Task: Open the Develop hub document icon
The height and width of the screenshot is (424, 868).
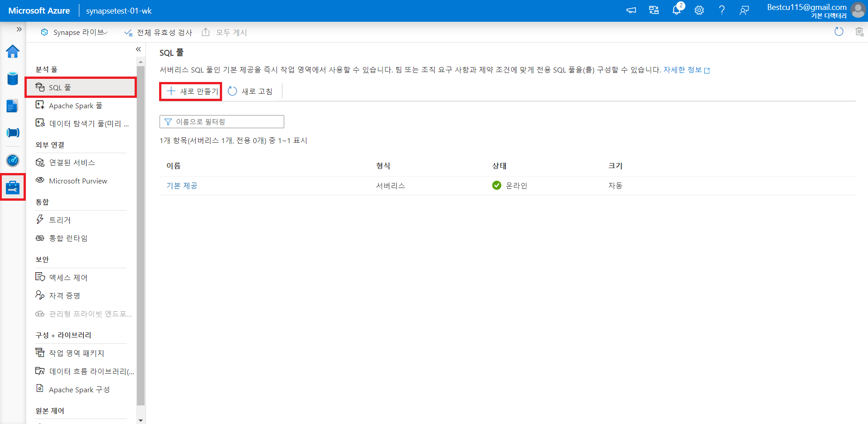Action: click(12, 106)
